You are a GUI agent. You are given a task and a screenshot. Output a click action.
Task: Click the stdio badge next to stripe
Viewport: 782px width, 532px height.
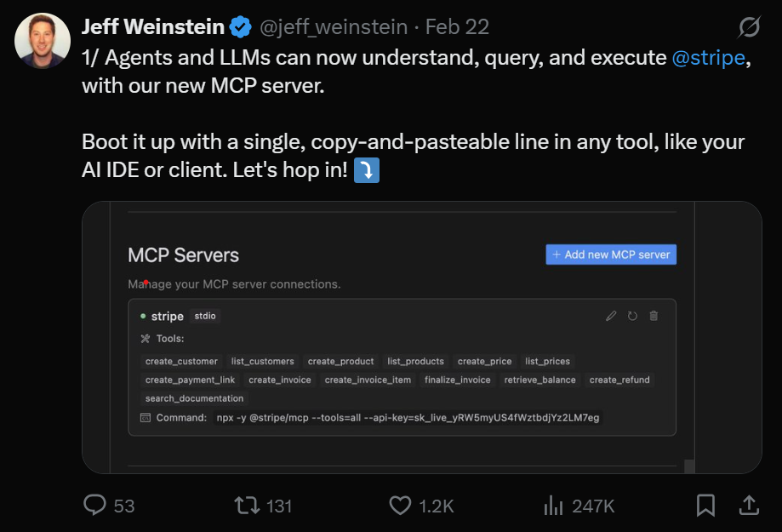[205, 316]
